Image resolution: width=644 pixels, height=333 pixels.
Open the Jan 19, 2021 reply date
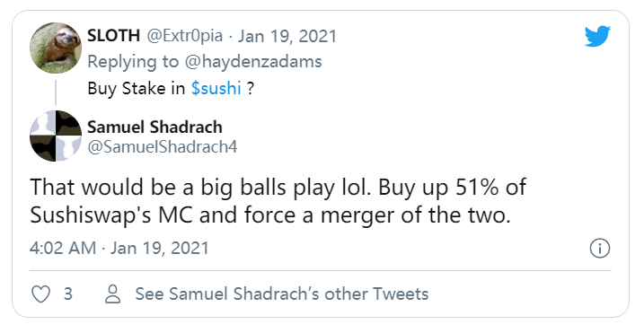(x=287, y=36)
